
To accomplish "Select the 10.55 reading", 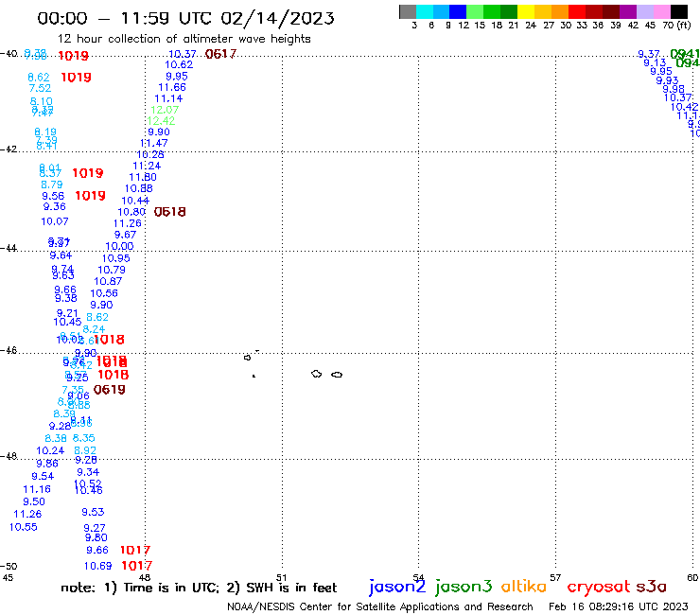I will click(x=24, y=527).
